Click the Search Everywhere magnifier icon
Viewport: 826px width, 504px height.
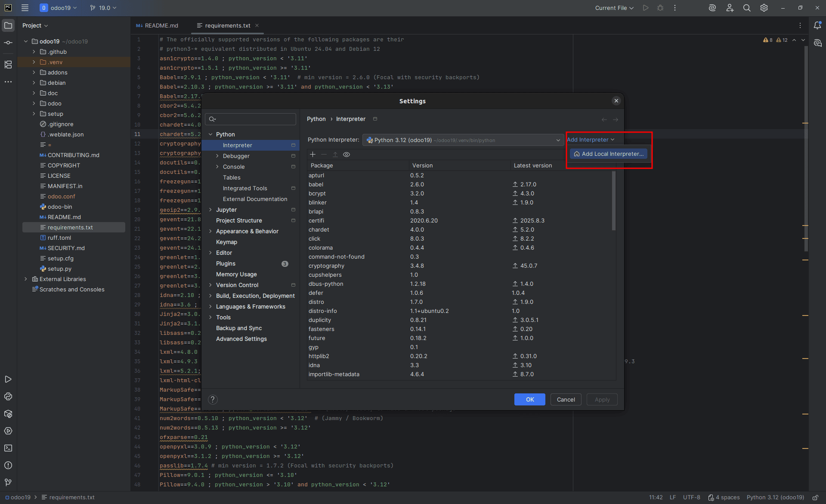747,8
